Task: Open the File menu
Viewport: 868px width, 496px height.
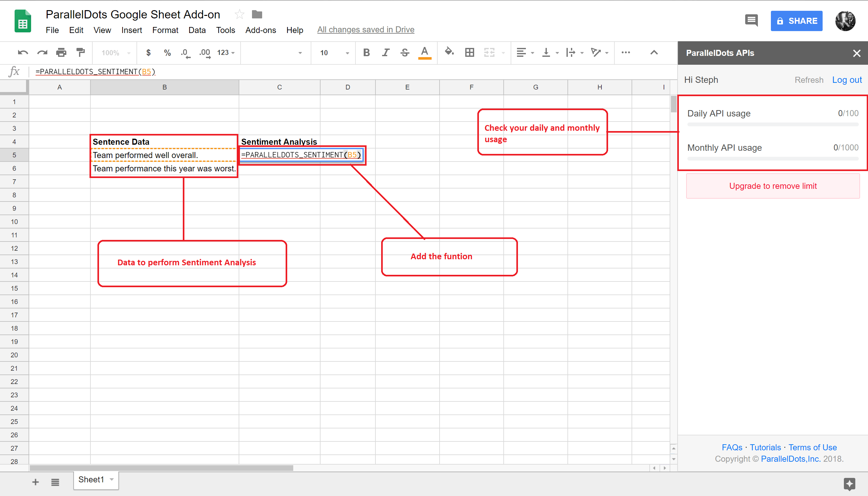Action: 52,30
